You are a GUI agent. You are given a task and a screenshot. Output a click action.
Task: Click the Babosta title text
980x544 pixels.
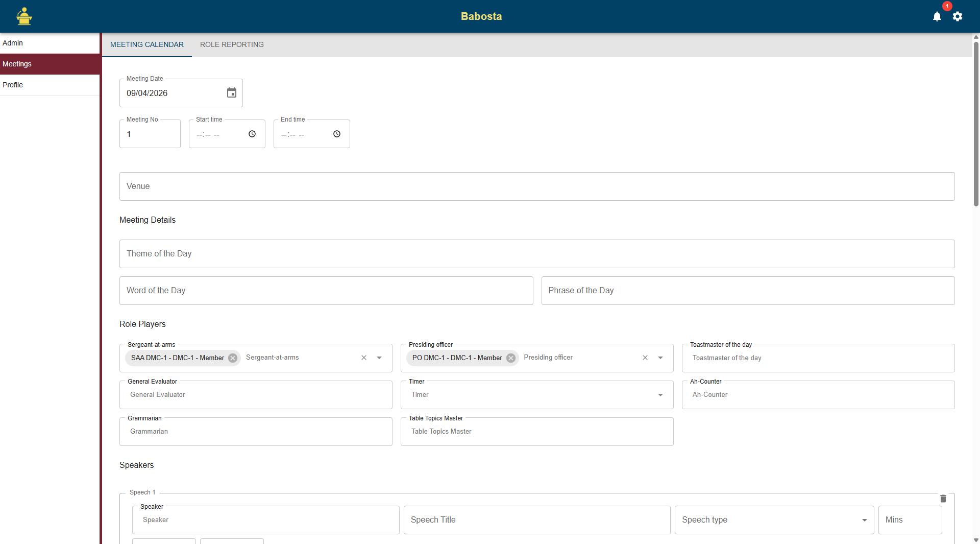click(481, 16)
